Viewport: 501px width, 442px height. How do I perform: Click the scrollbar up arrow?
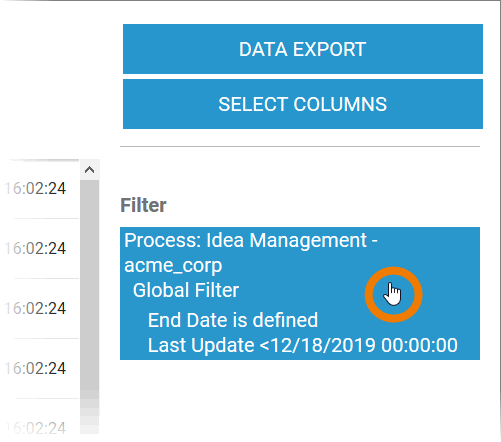(89, 170)
